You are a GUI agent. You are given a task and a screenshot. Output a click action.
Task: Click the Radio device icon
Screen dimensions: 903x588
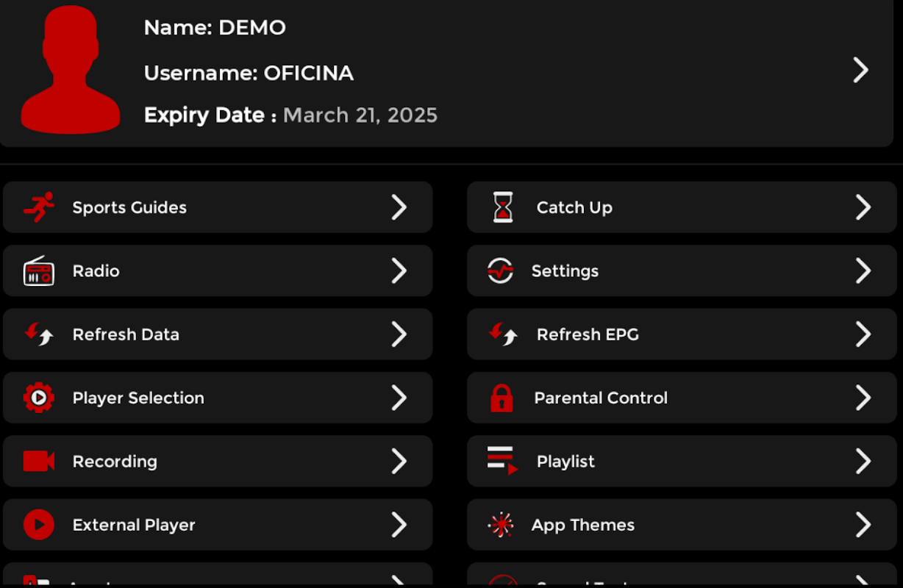tap(38, 271)
